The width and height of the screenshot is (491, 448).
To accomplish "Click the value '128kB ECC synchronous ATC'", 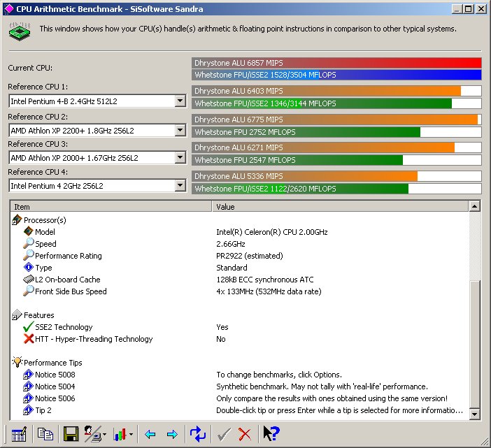I will pos(265,280).
